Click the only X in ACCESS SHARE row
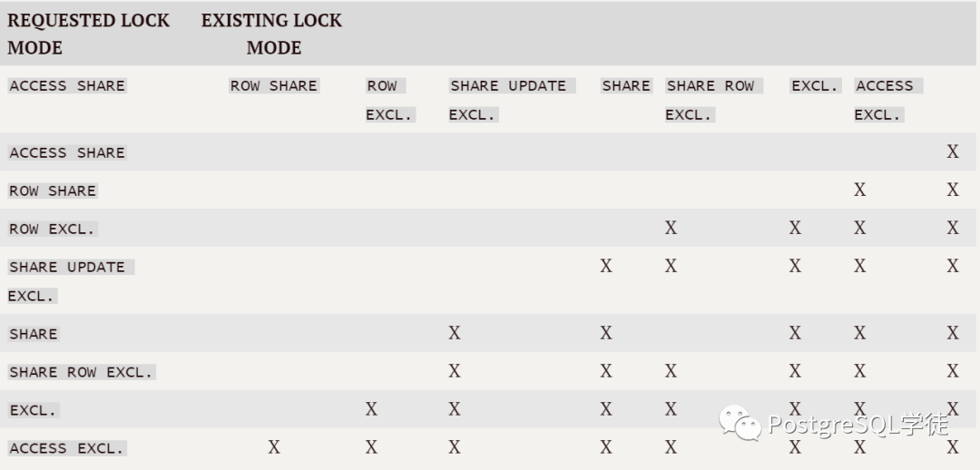Viewport: 980px width, 470px height. click(953, 152)
